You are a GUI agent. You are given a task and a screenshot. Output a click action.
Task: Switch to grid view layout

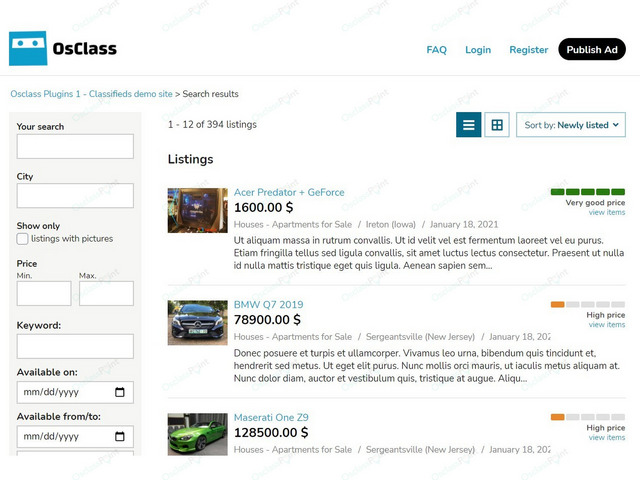click(x=497, y=124)
